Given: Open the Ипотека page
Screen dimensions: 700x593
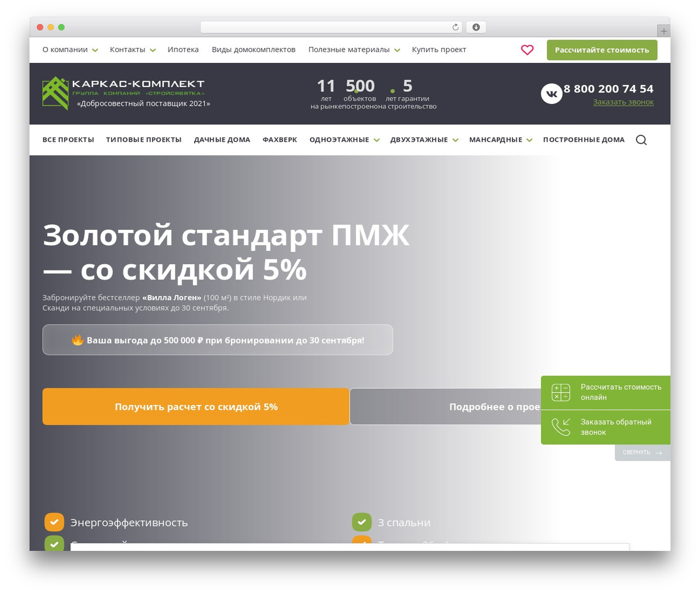Looking at the screenshot, I should click(183, 50).
